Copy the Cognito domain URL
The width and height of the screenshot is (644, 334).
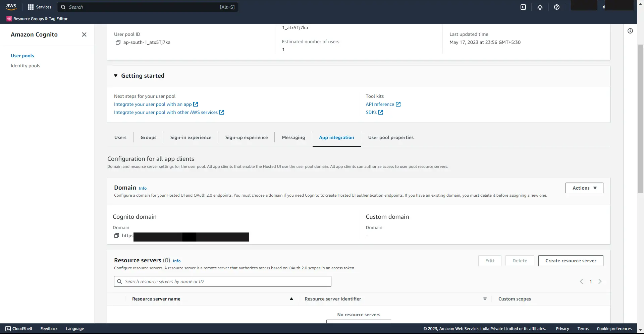[x=117, y=236]
